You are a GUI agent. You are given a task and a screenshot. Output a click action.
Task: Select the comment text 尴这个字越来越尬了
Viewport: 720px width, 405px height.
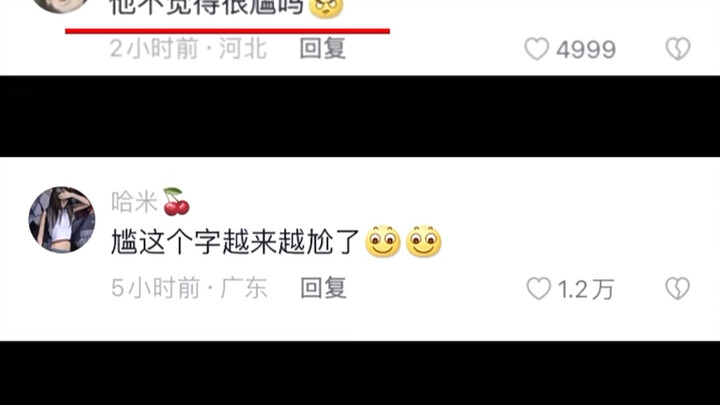(x=235, y=242)
